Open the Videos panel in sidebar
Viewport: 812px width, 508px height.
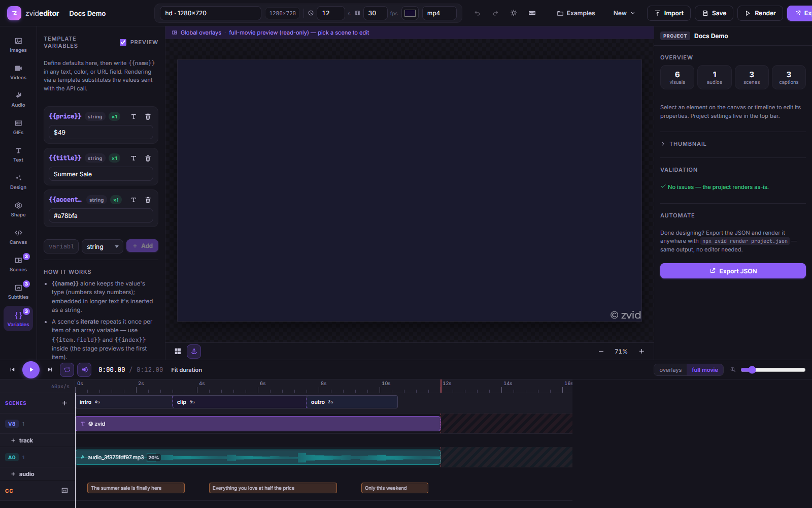18,72
